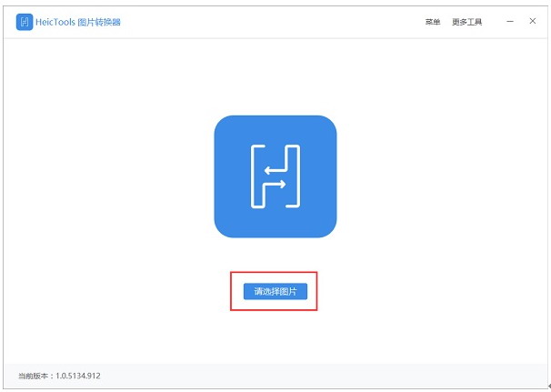The height and width of the screenshot is (392, 551).
Task: Close the HeicTools window
Action: pos(533,21)
